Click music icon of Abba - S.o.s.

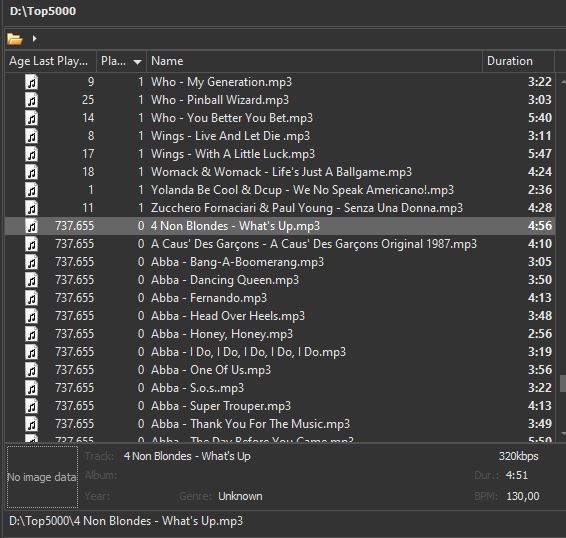31,388
